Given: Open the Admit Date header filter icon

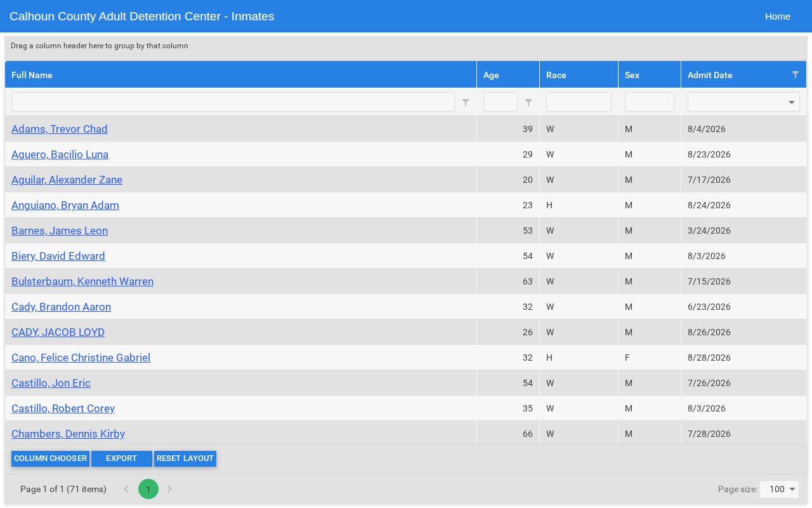Looking at the screenshot, I should (796, 75).
